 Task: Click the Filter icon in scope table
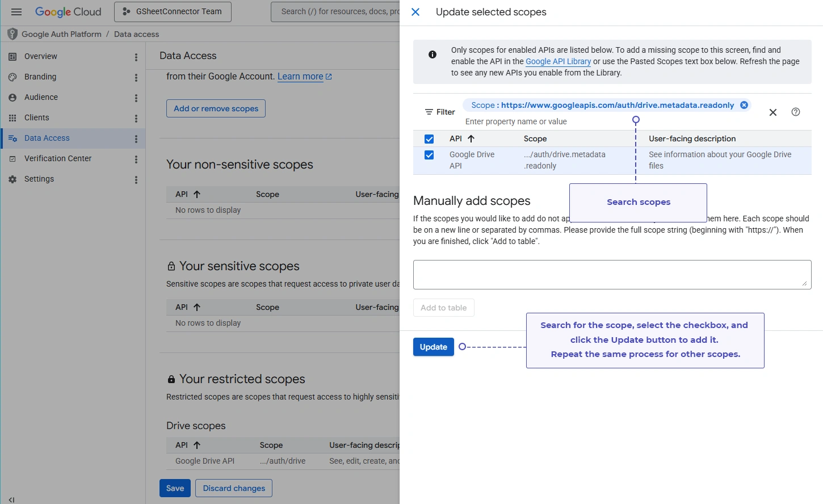[x=429, y=112]
